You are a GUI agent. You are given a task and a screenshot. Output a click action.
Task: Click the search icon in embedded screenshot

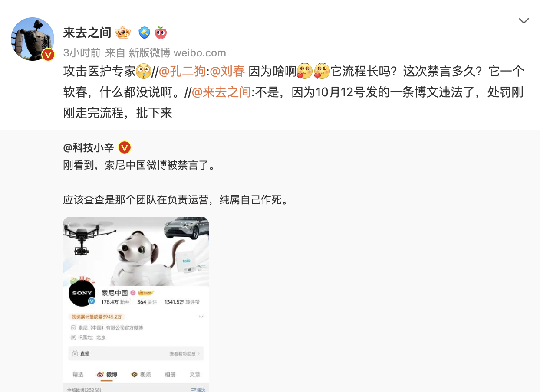(184, 225)
